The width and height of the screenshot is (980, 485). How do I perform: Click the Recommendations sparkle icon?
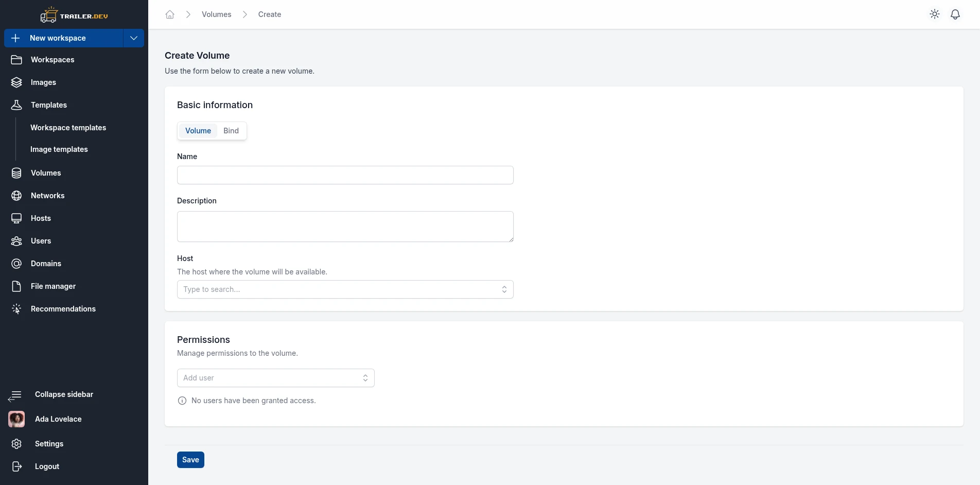tap(16, 309)
